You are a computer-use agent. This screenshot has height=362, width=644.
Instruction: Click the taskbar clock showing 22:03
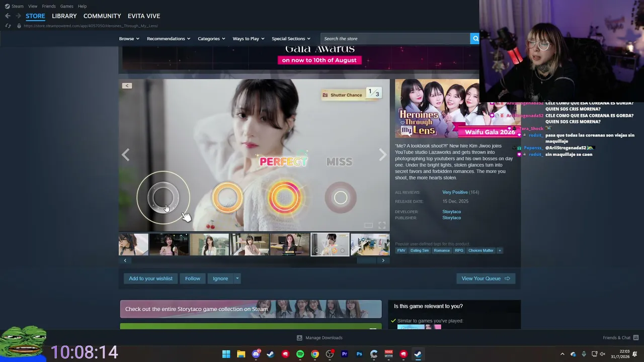(620, 354)
